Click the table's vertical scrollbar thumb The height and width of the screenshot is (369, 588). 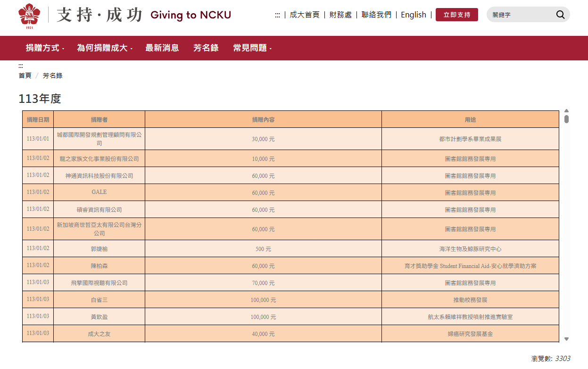coord(566,119)
